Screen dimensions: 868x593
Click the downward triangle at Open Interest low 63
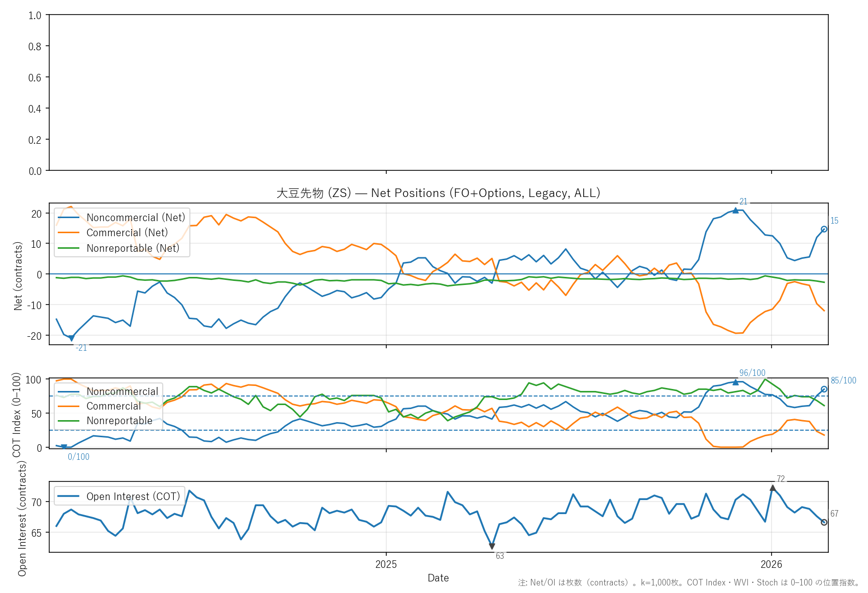click(x=492, y=546)
